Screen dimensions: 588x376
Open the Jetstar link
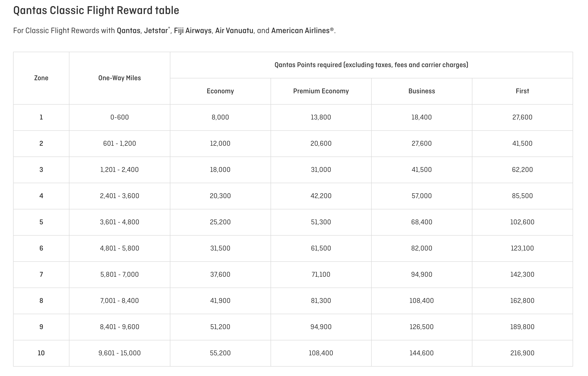point(156,31)
